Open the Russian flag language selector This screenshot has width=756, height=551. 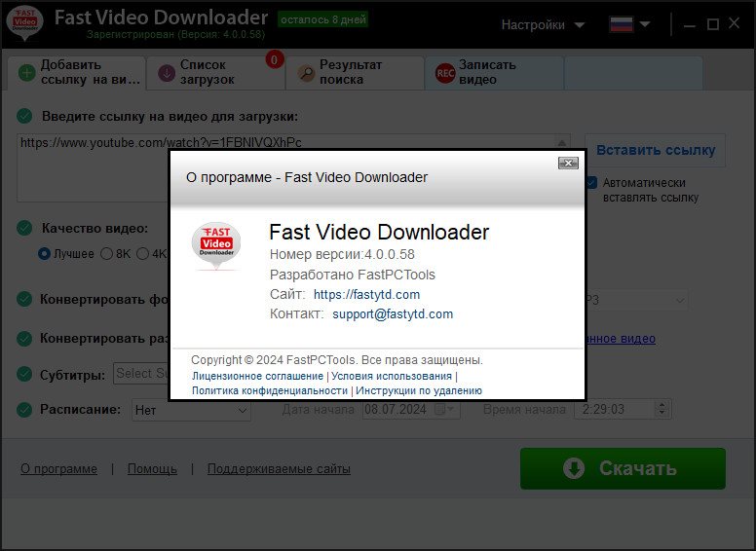click(629, 24)
